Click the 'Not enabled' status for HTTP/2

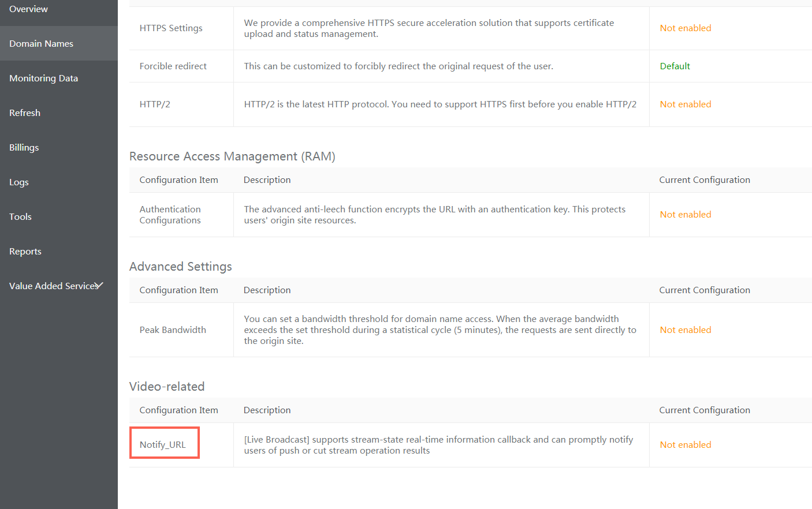point(685,104)
